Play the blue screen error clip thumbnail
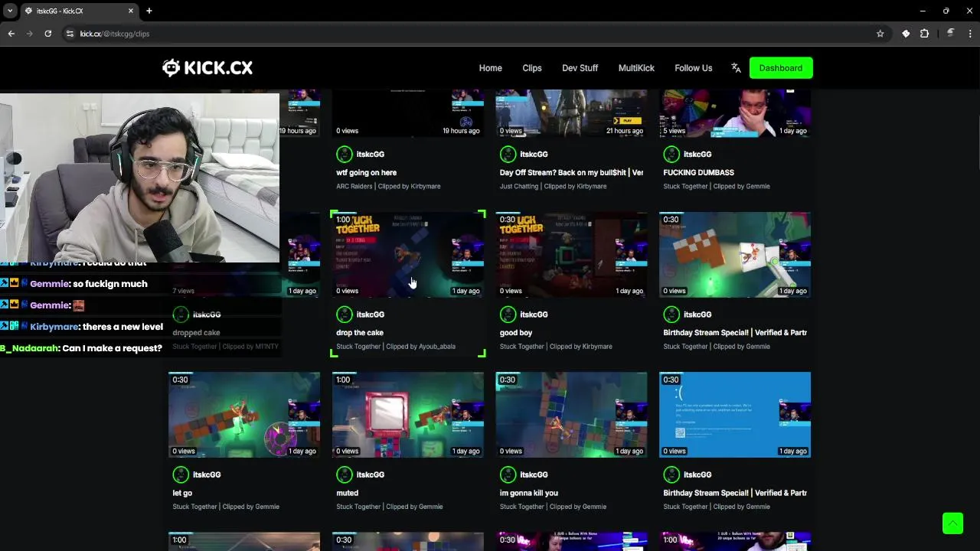This screenshot has width=980, height=551. click(735, 415)
